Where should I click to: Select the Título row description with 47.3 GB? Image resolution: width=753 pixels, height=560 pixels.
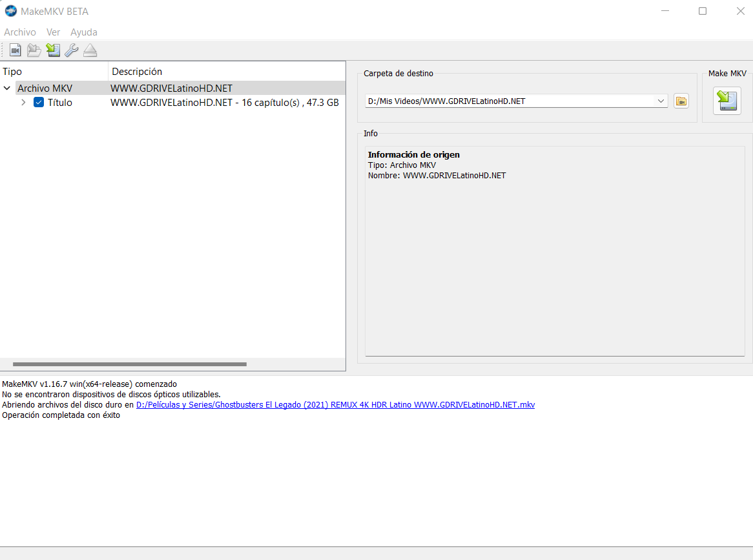(x=225, y=102)
